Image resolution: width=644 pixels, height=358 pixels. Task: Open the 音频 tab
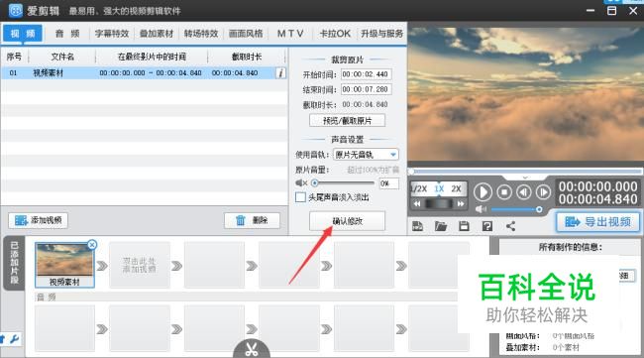pos(67,34)
